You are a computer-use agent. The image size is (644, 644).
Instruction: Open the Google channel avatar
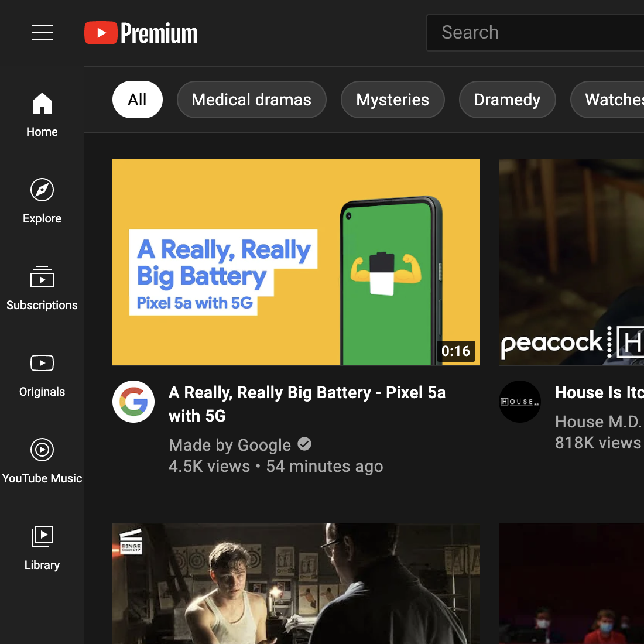click(133, 402)
